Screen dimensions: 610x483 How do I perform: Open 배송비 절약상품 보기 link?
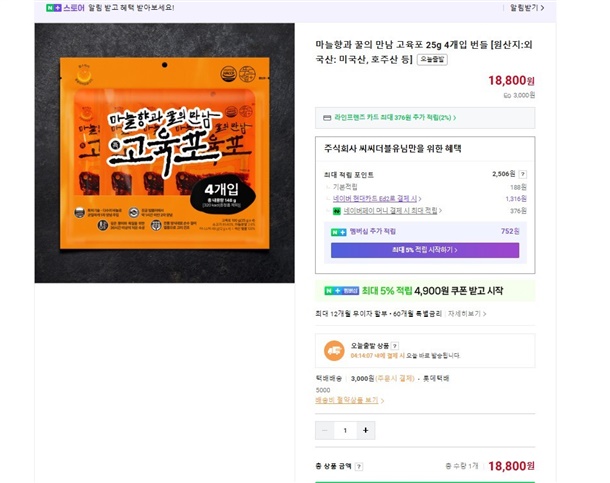coord(349,400)
